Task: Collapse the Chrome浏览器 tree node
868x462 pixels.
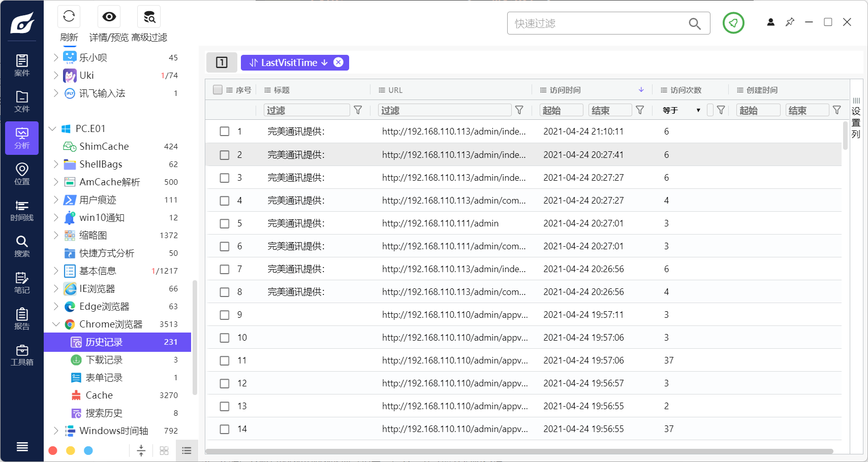Action: [x=56, y=324]
